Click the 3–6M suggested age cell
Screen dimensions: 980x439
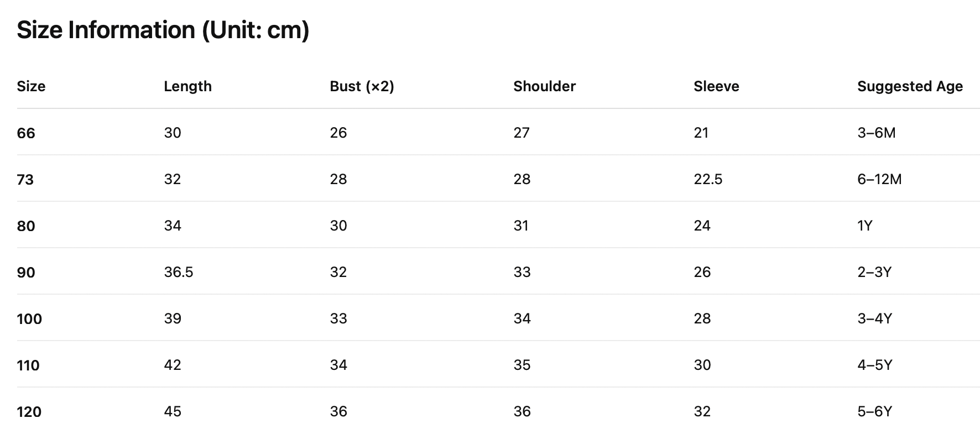[x=876, y=133]
